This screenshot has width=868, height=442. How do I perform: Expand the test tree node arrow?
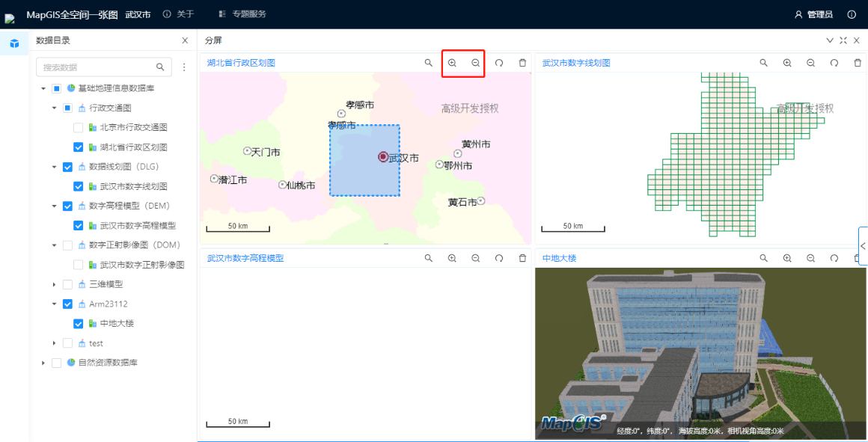click(x=54, y=343)
